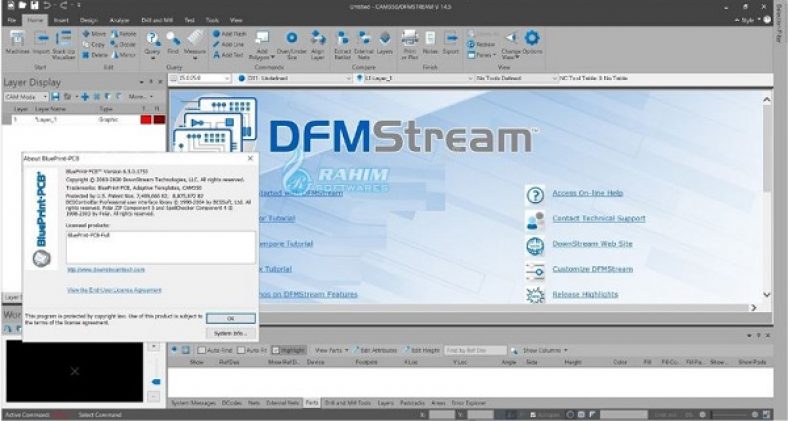Click the blue plus icon in Layer Display

click(85, 96)
